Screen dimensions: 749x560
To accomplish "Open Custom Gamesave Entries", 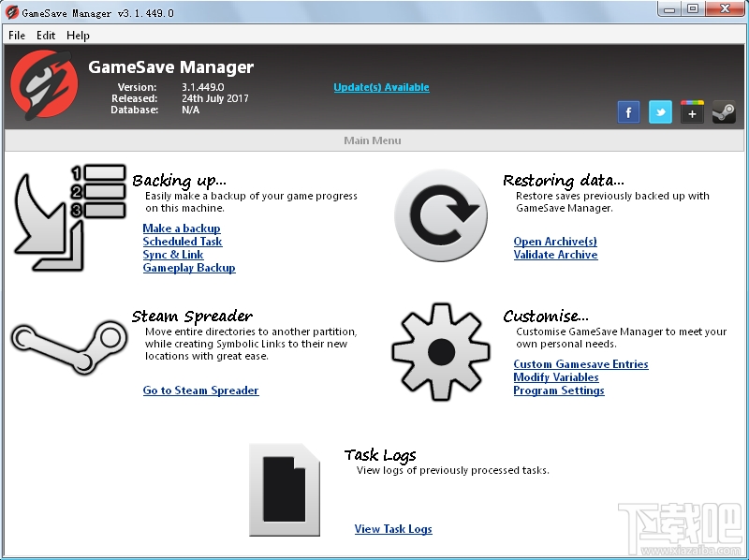I will point(580,364).
